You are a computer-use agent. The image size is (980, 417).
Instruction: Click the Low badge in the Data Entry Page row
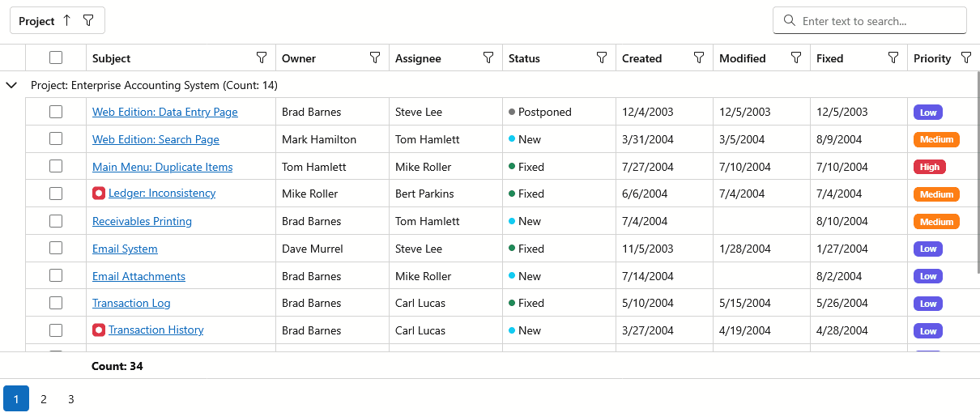(928, 113)
